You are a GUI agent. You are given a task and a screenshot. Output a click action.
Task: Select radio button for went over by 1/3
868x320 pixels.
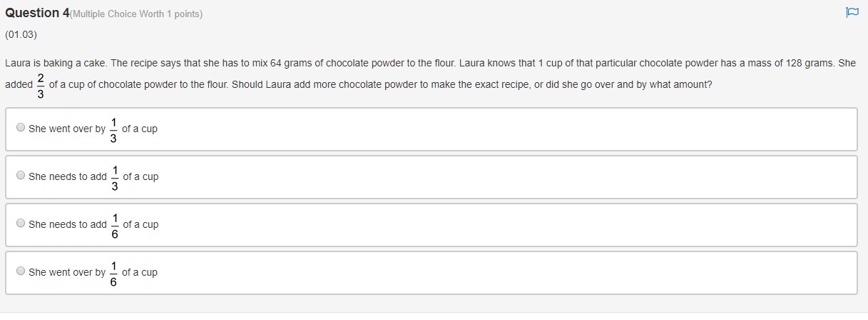point(21,128)
